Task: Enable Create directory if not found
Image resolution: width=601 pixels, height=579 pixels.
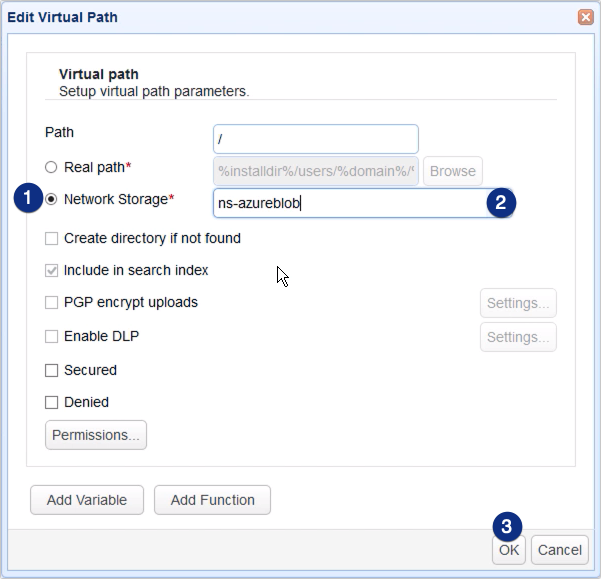Action: click(51, 239)
